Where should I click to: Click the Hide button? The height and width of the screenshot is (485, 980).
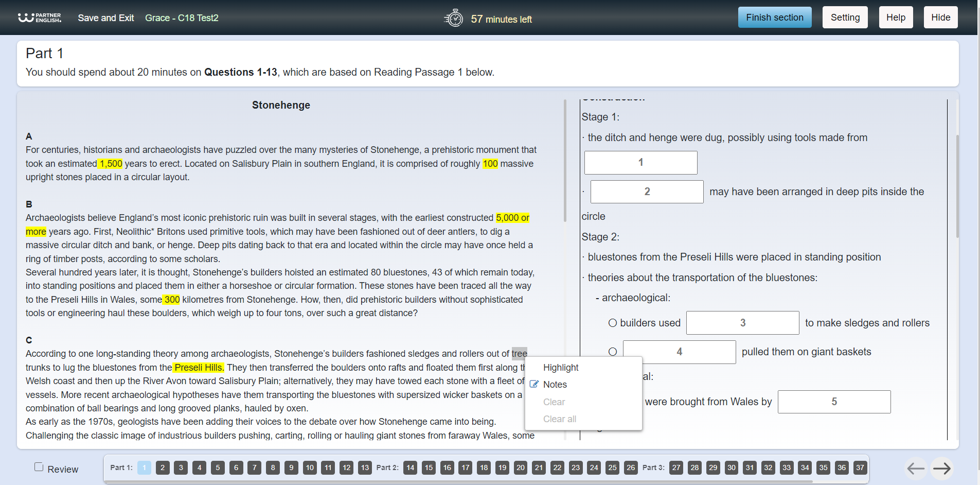[x=941, y=18]
